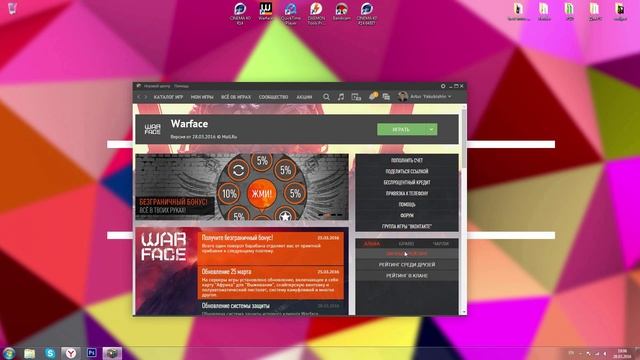Click the clock in the system tray

[622, 353]
